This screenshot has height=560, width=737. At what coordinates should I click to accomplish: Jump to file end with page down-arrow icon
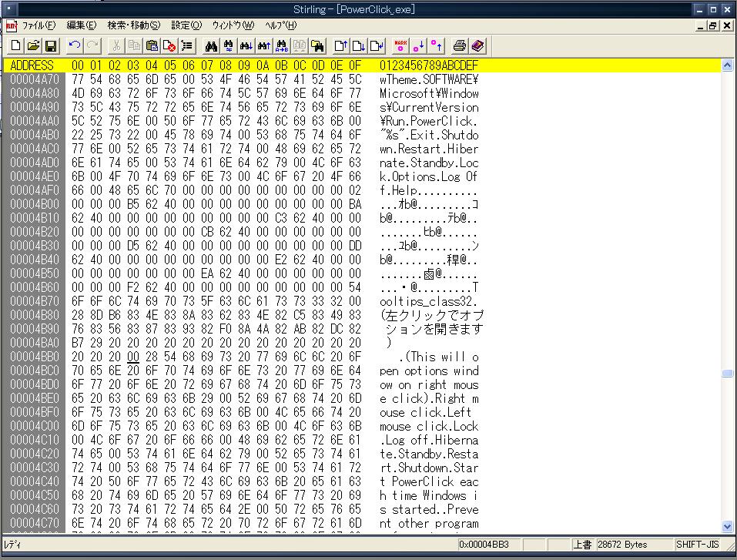359,45
